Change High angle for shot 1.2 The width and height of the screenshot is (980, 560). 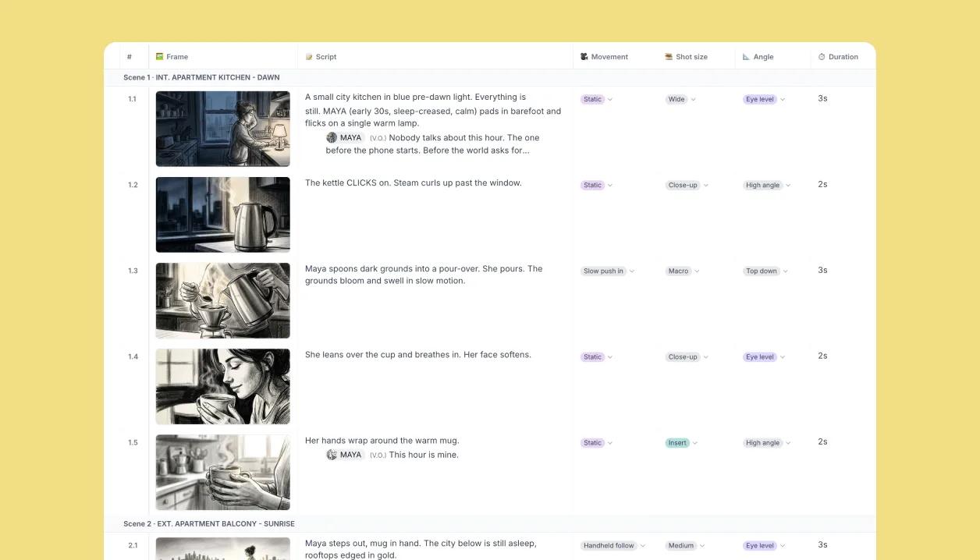(767, 185)
